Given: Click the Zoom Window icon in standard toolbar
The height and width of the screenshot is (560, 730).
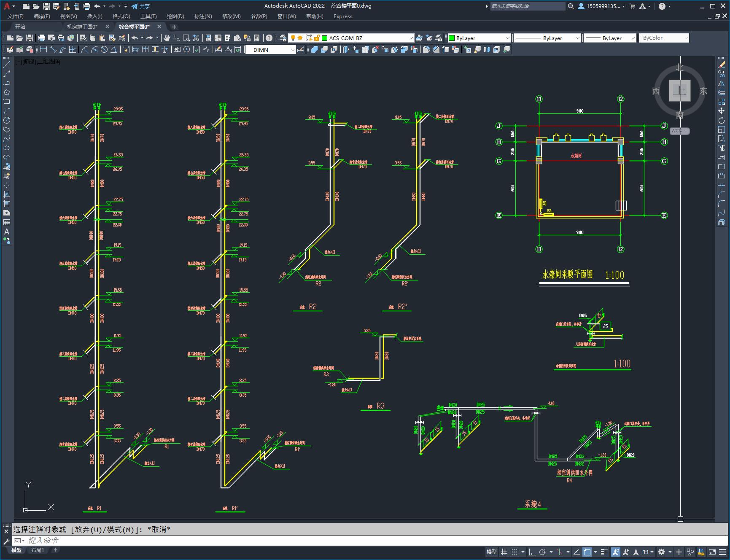Looking at the screenshot, I should pyautogui.click(x=186, y=38).
